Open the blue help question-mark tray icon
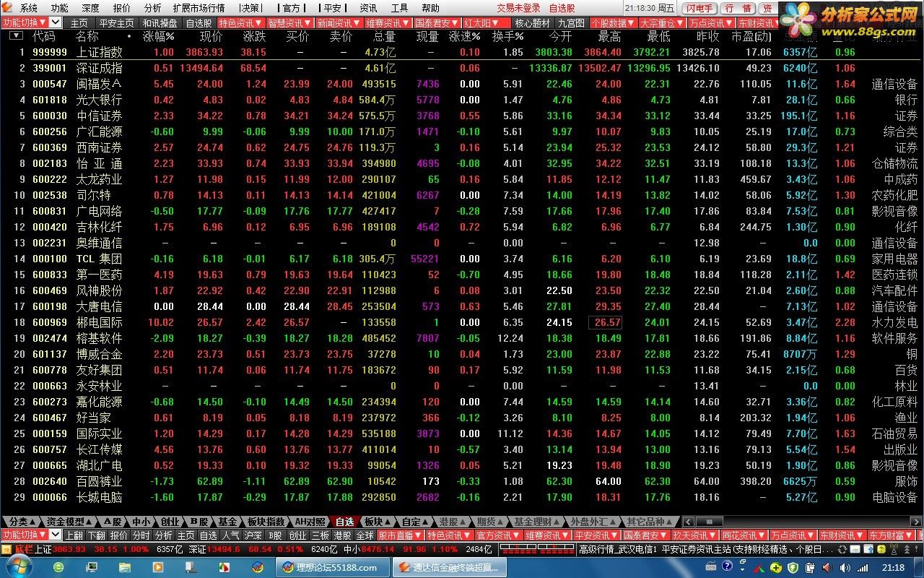Image resolution: width=924 pixels, height=578 pixels. (x=727, y=566)
